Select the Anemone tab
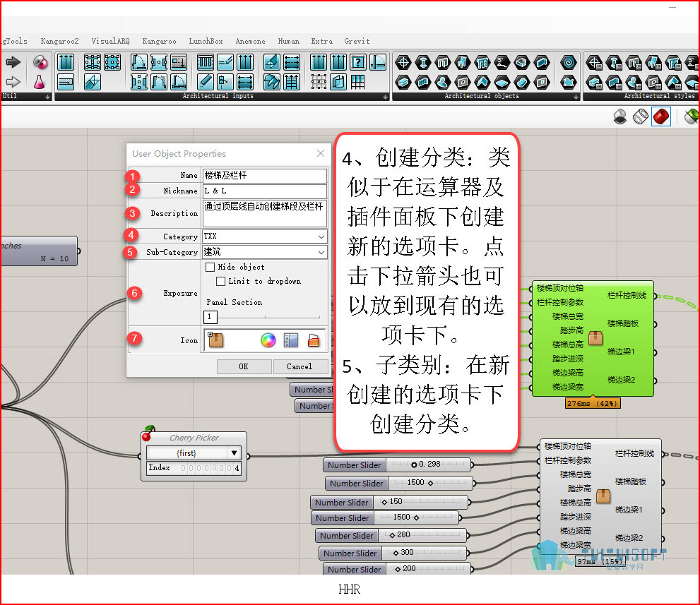 click(x=250, y=41)
